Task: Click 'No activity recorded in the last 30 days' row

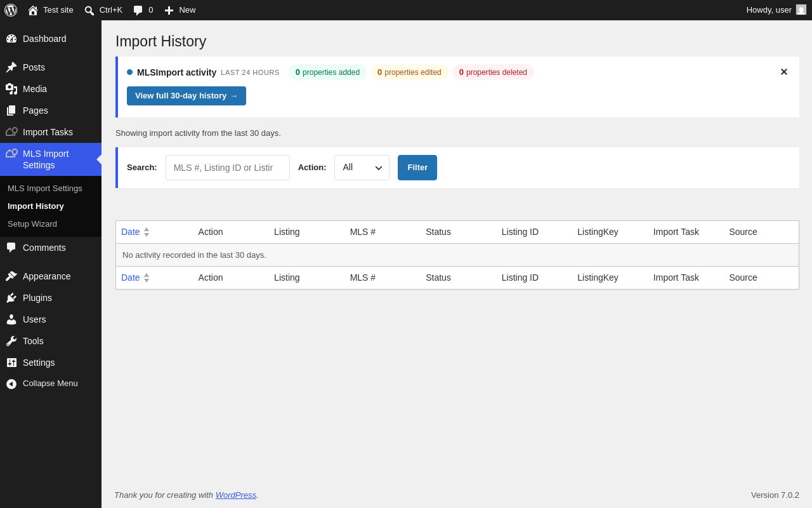Action: coord(457,255)
